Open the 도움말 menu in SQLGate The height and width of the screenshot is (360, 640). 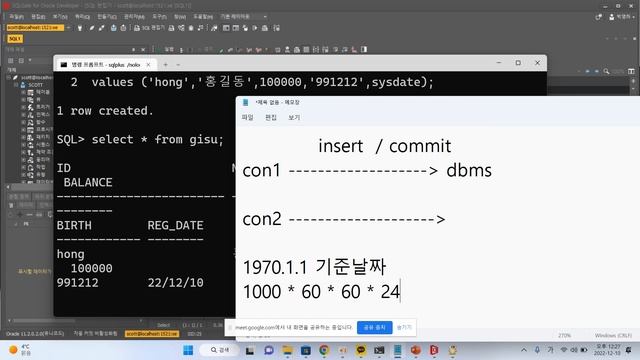click(203, 17)
